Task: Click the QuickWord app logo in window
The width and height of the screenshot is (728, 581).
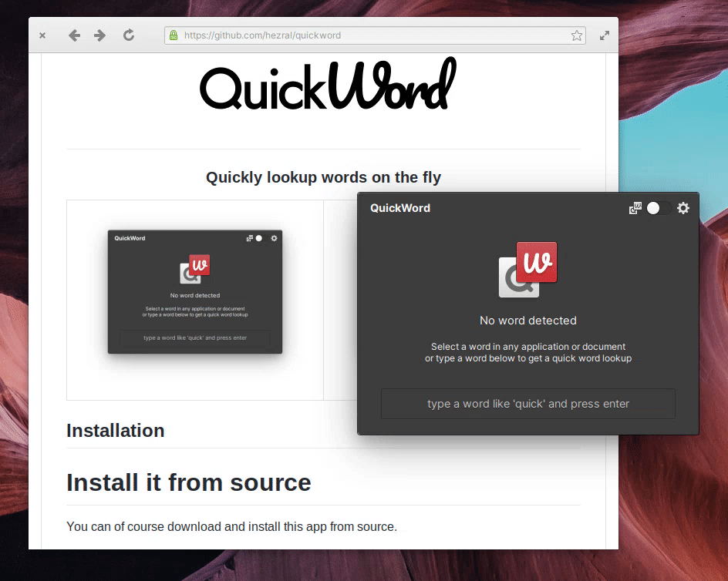Action: coord(528,269)
